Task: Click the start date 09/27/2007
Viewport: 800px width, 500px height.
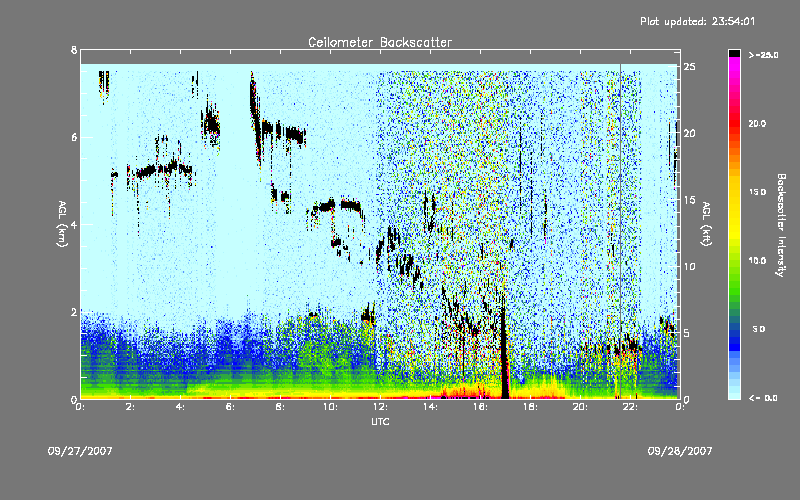Action: pos(80,451)
